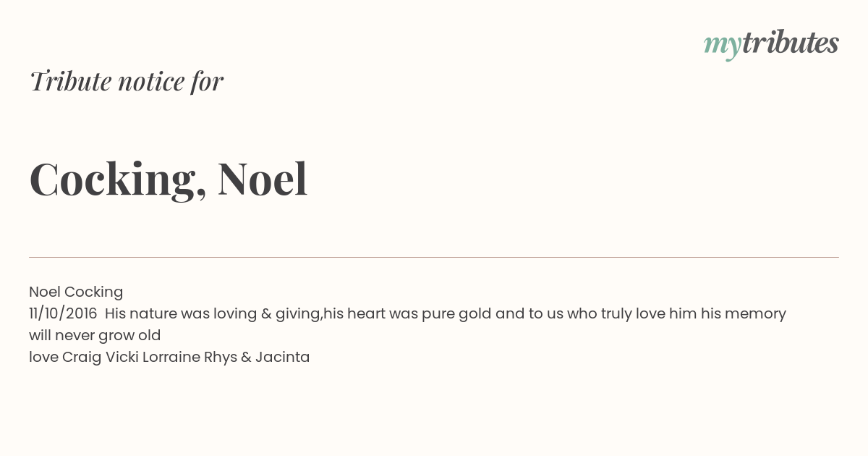Screen dimensions: 868x456
Task: Click the word "Noel" in the large title
Action: (263, 179)
